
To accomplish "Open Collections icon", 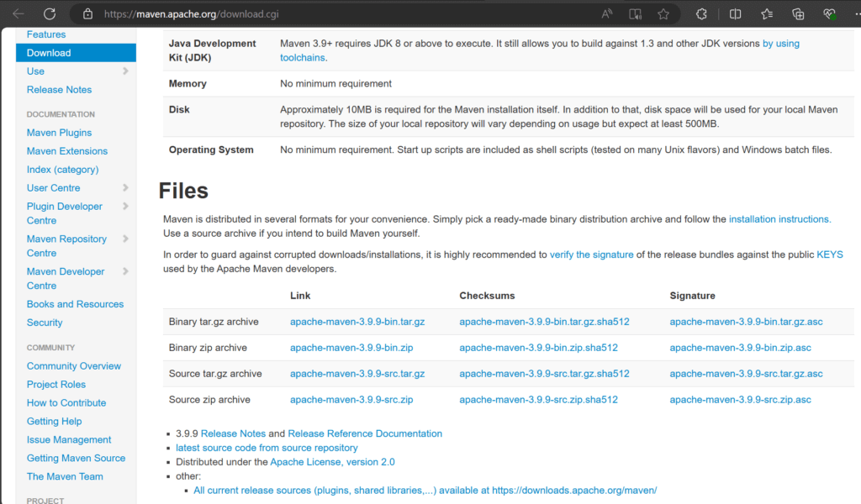I will (799, 13).
